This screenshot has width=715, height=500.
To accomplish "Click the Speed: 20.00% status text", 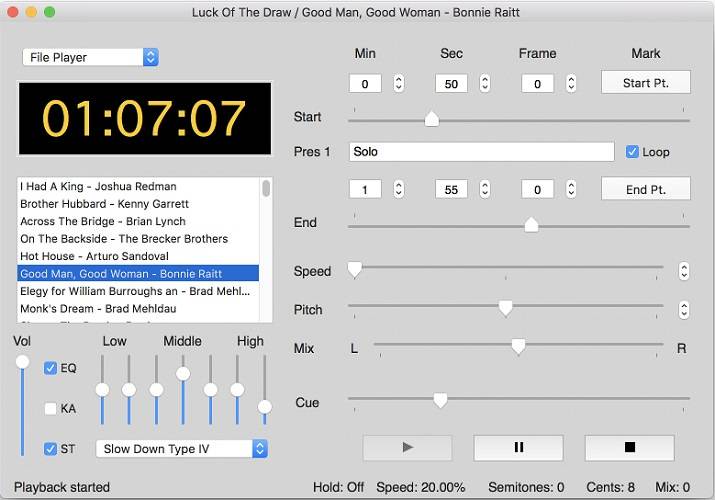I will 420,487.
